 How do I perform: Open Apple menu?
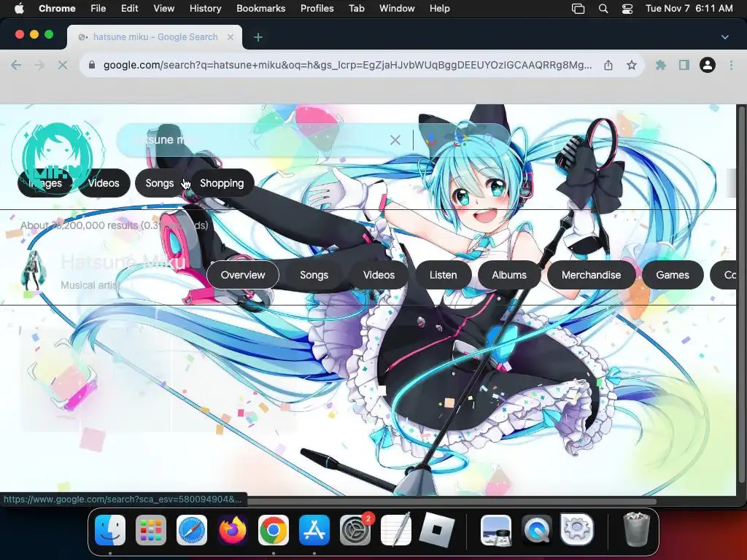pos(20,9)
